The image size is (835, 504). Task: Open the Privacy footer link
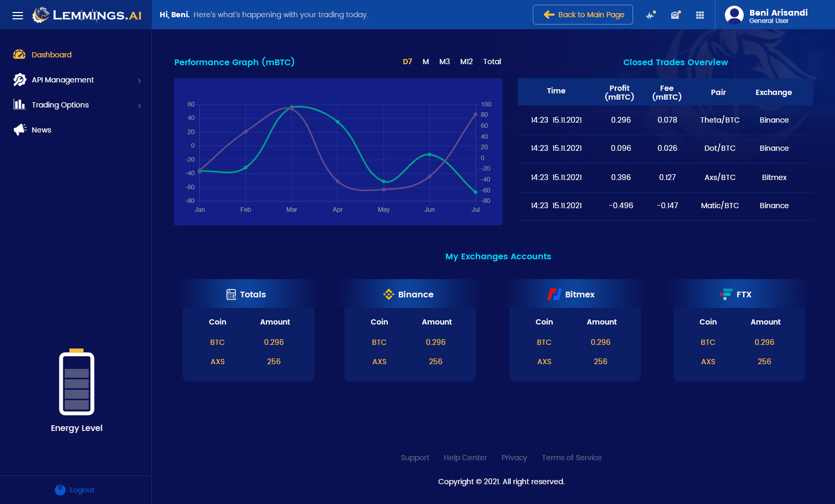click(515, 458)
